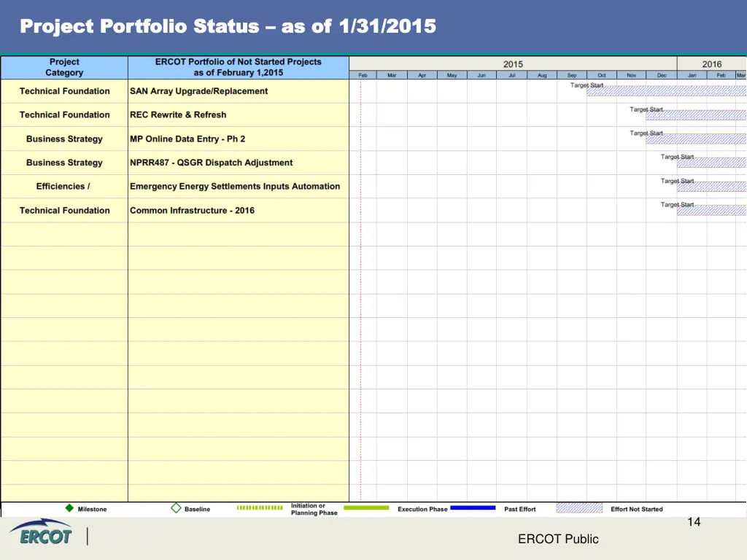
Task: Click REC Rewrite & Refresh project name
Action: (x=178, y=114)
